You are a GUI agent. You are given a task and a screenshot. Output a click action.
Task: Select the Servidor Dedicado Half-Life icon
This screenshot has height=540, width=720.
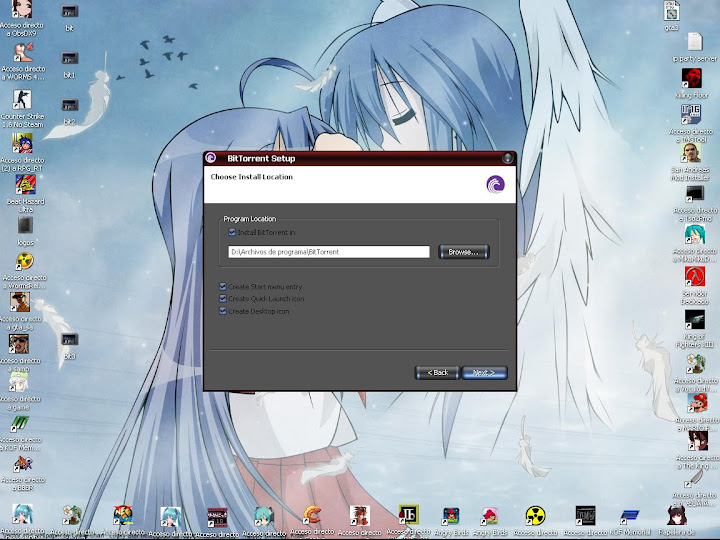695,276
